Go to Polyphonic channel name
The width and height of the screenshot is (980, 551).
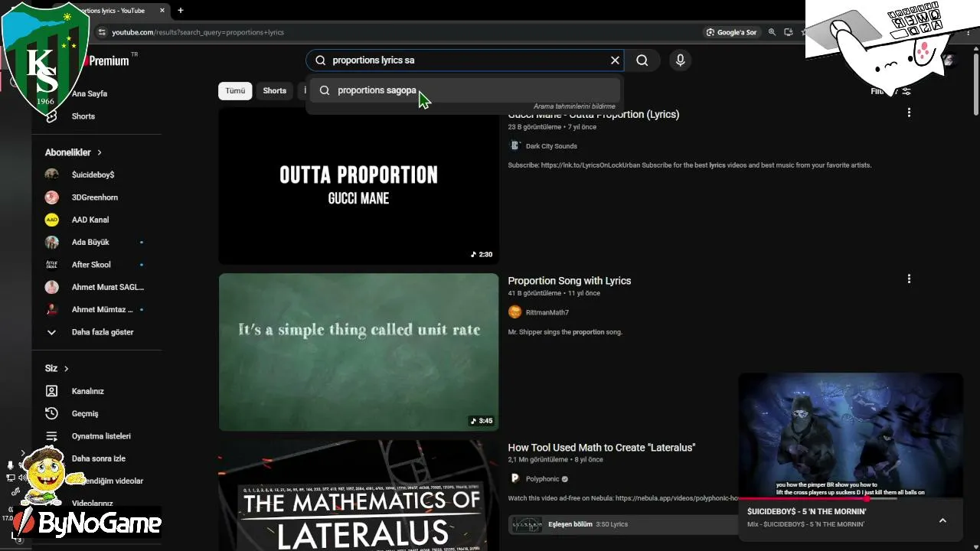pos(543,479)
